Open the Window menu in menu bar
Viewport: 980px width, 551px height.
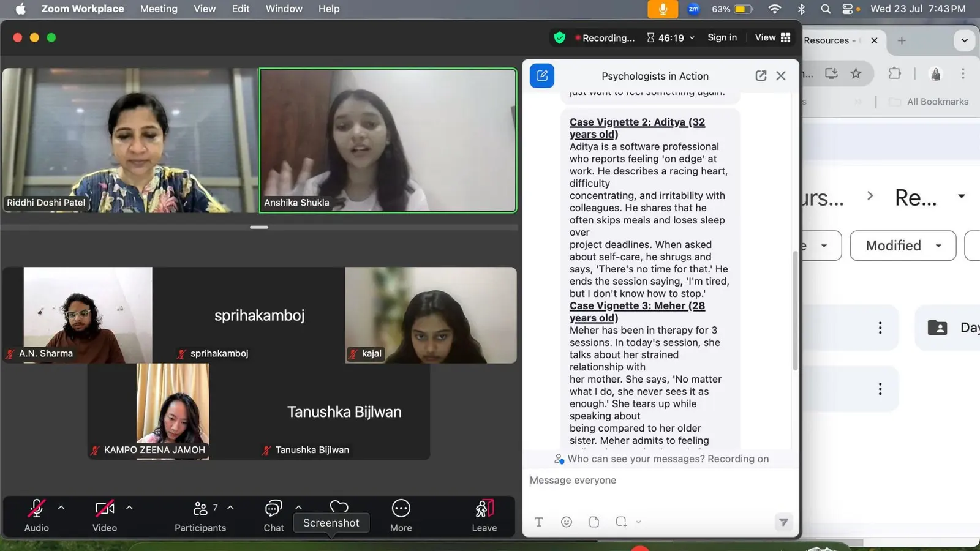pos(284,9)
